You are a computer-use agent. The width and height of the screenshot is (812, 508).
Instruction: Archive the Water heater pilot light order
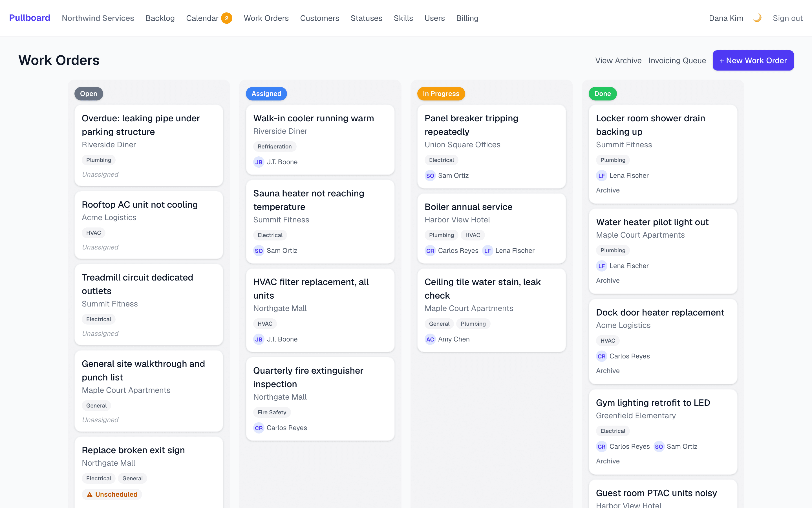[x=608, y=281]
